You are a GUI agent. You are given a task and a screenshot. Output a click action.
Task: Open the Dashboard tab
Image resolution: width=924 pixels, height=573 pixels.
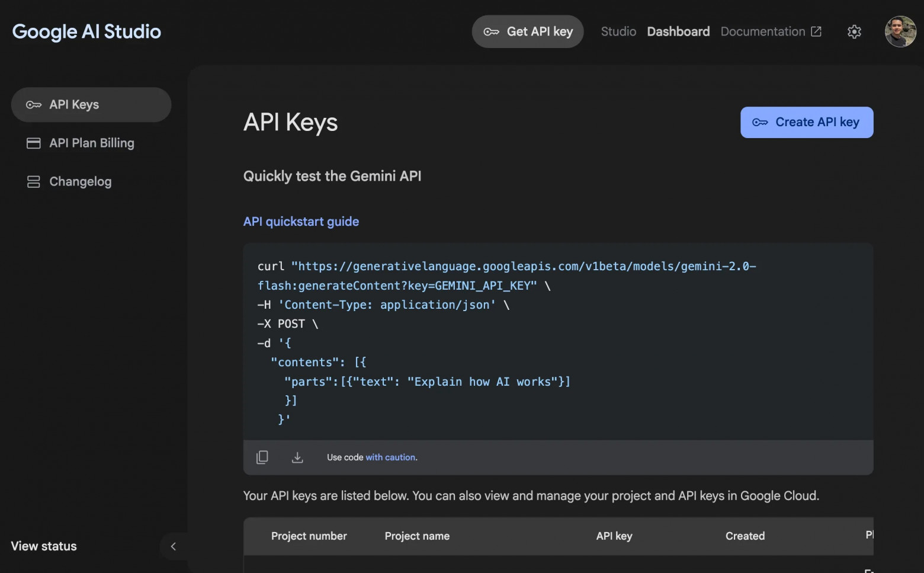pos(678,31)
